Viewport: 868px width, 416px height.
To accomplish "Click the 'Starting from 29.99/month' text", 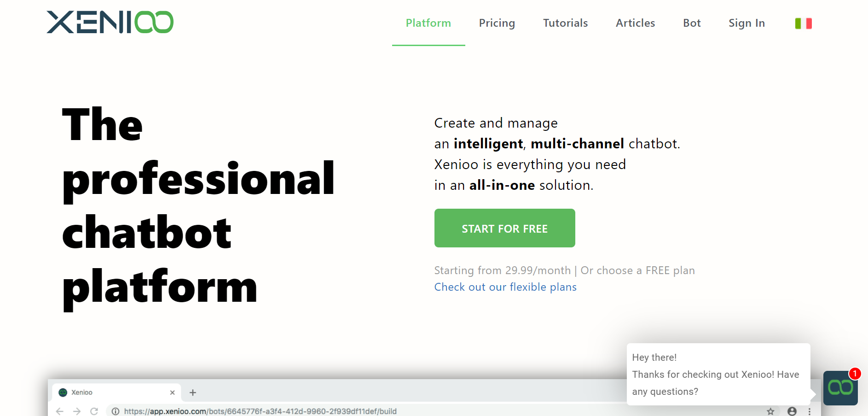I will pyautogui.click(x=503, y=270).
